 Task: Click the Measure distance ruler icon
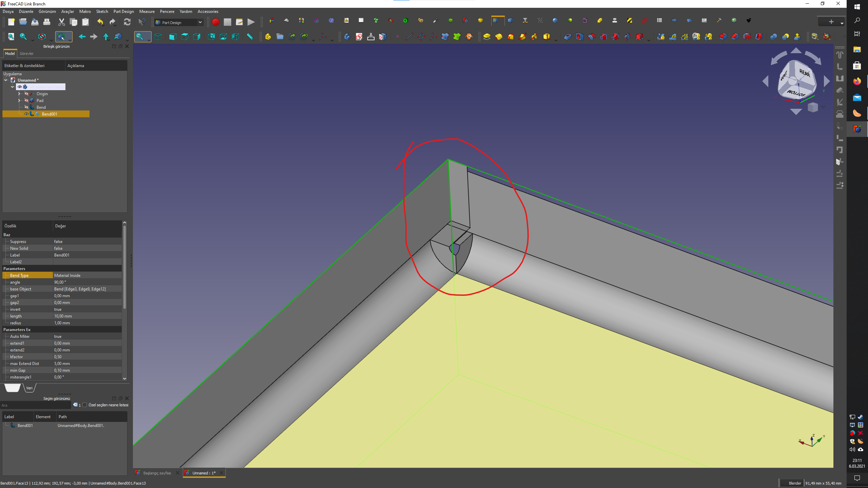pyautogui.click(x=250, y=37)
